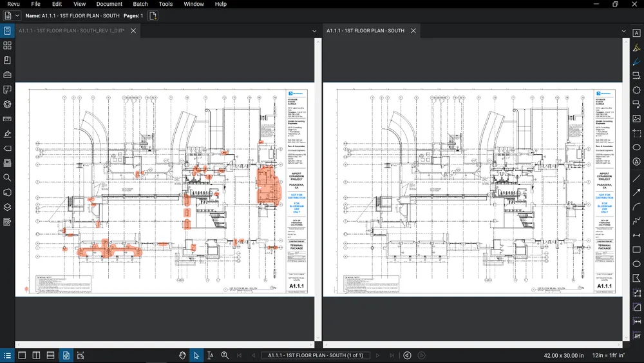The image size is (644, 363).
Task: Pick the Image markup tool
Action: point(637,119)
